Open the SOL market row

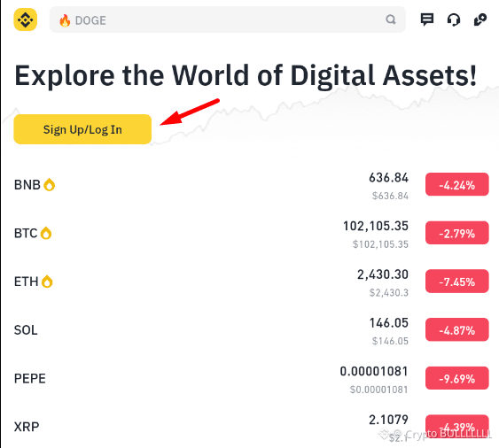252,330
